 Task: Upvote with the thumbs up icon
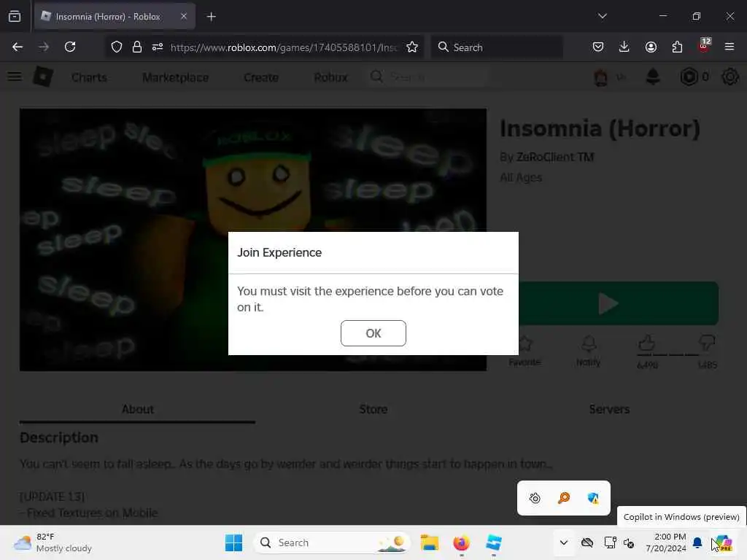click(x=646, y=343)
